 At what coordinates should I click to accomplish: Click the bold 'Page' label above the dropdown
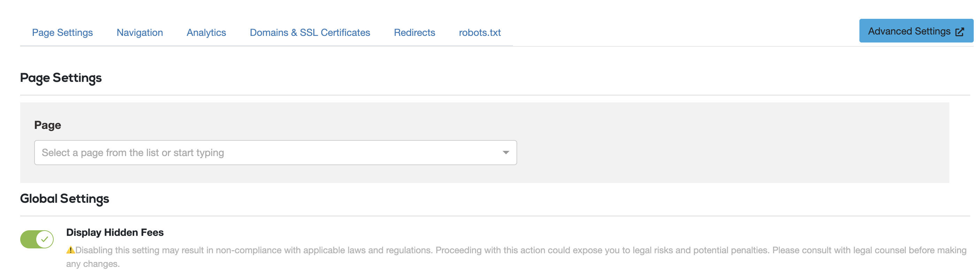point(47,125)
